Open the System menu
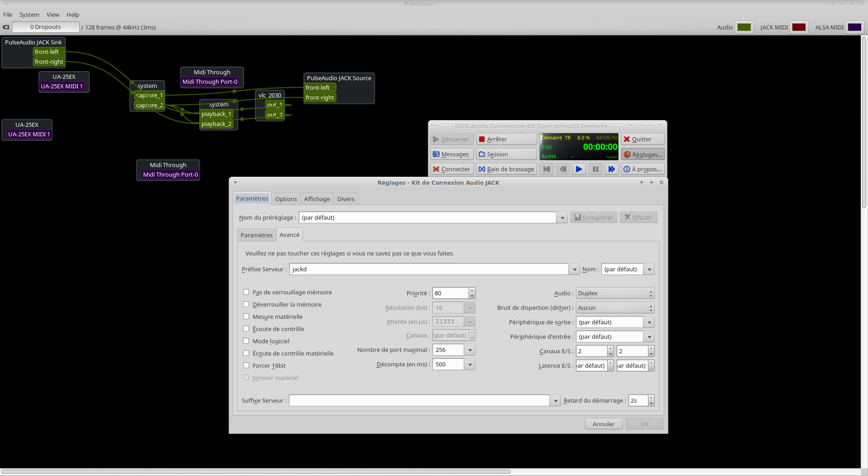868x476 pixels. 29,14
